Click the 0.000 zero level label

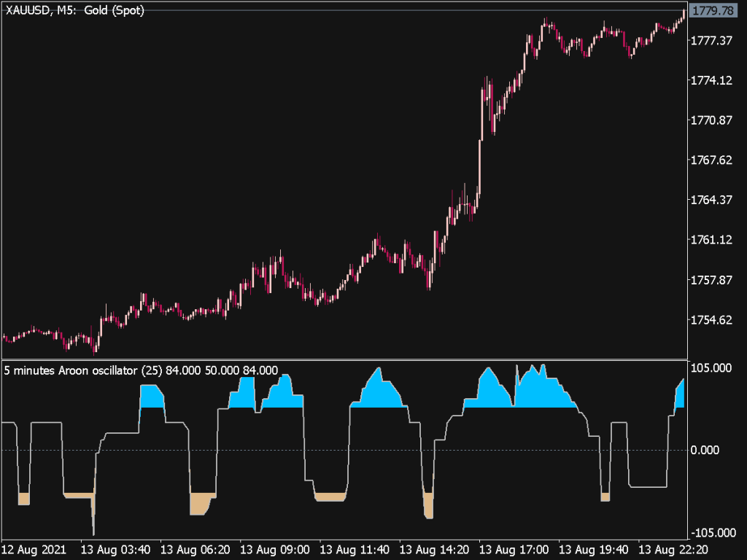coord(705,450)
